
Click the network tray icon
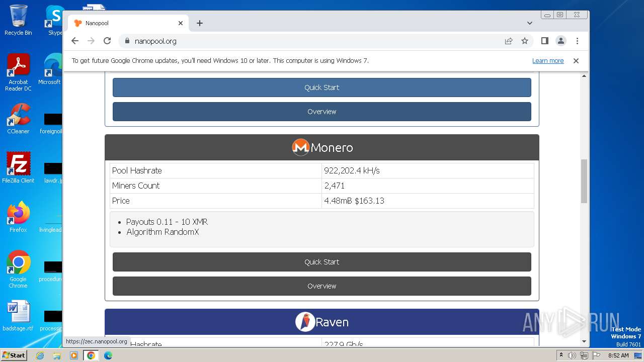(584, 355)
